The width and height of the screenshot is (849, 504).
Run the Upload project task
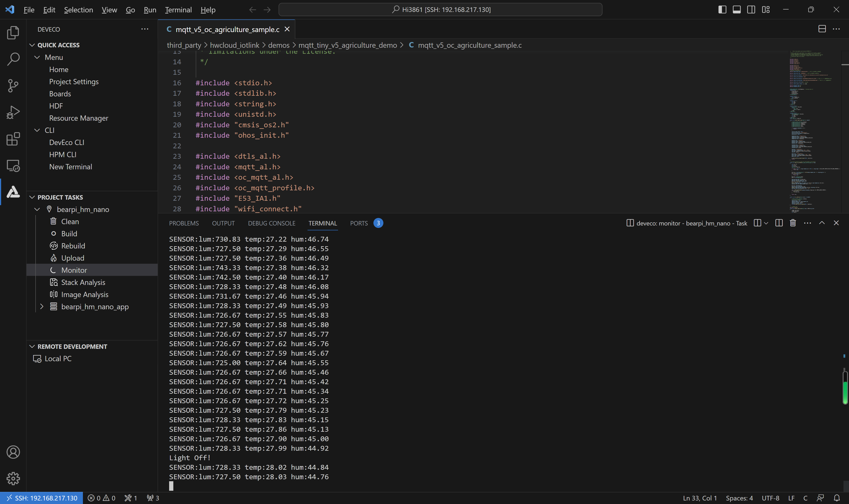click(72, 258)
